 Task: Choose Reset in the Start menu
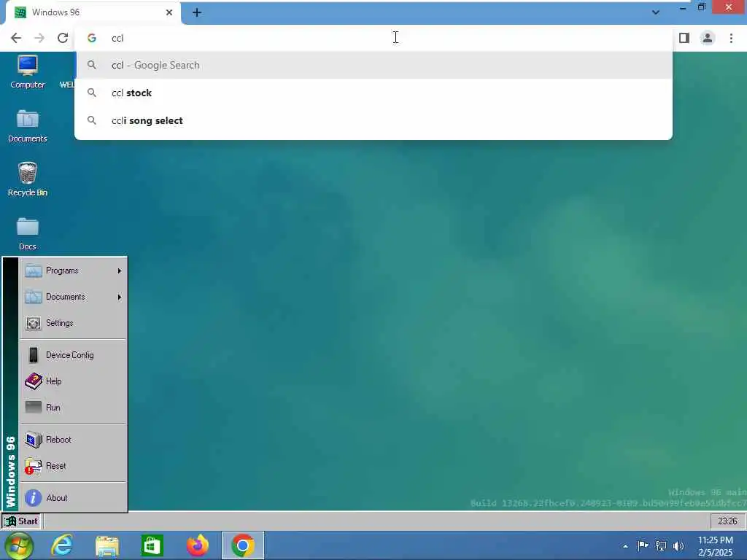tap(72, 466)
